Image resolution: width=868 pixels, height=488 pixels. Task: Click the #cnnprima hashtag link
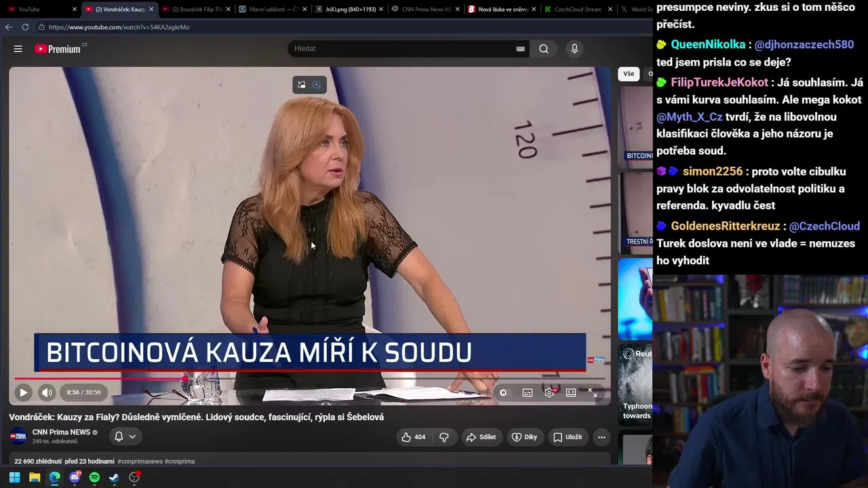pos(180,462)
